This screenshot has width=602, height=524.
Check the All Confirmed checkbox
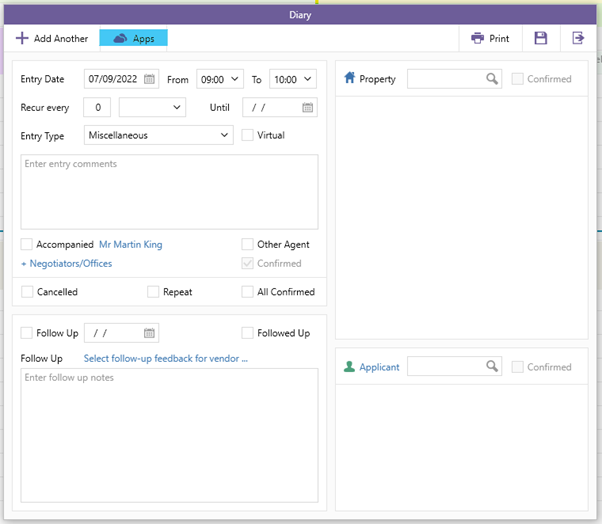pos(248,292)
